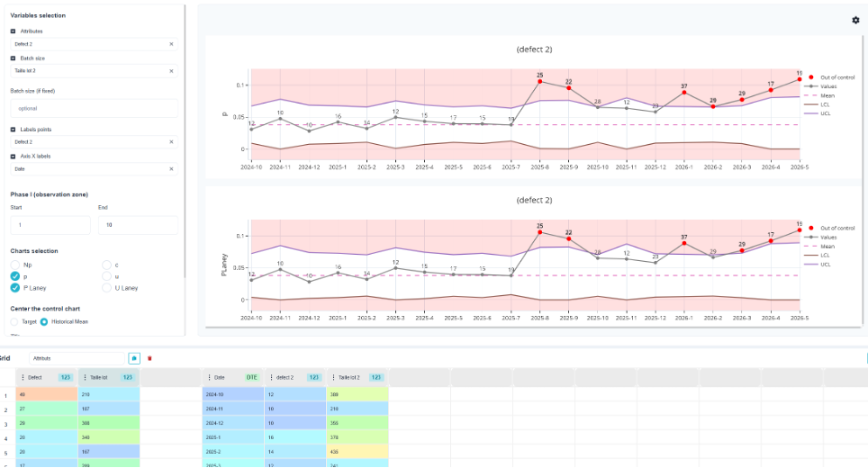The image size is (868, 468).
Task: Select Historical Mean radio option
Action: [44, 321]
